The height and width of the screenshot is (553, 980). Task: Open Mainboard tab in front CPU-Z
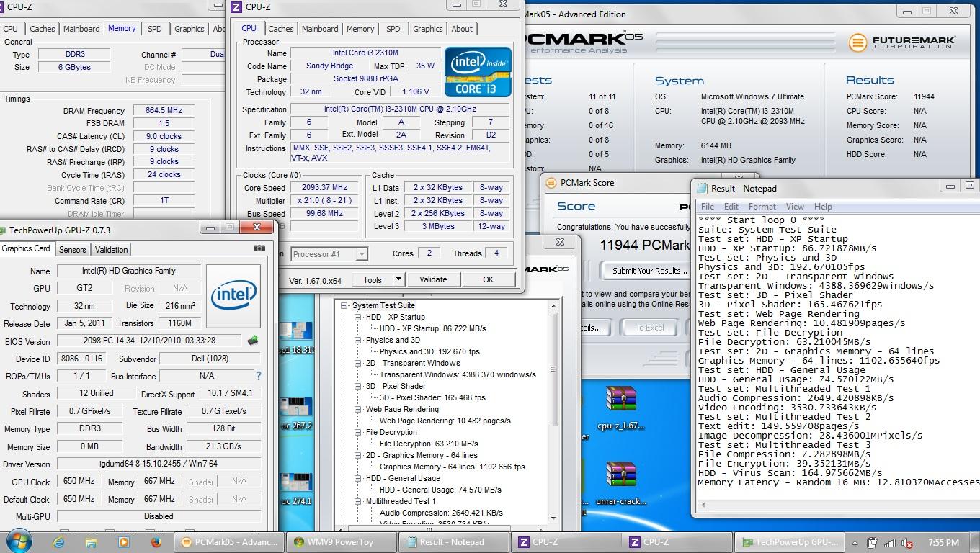click(x=320, y=29)
